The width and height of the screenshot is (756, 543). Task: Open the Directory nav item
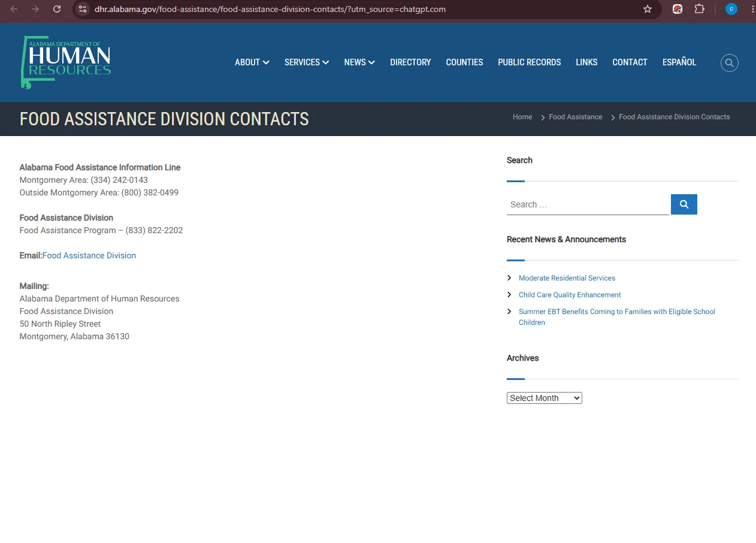tap(410, 62)
